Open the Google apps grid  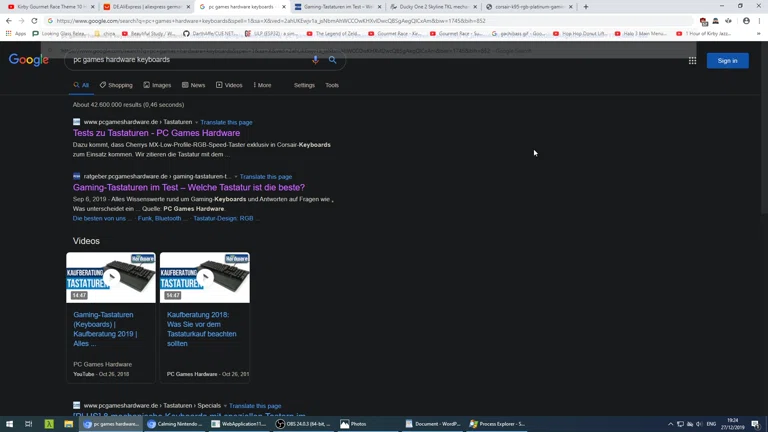coord(692,61)
